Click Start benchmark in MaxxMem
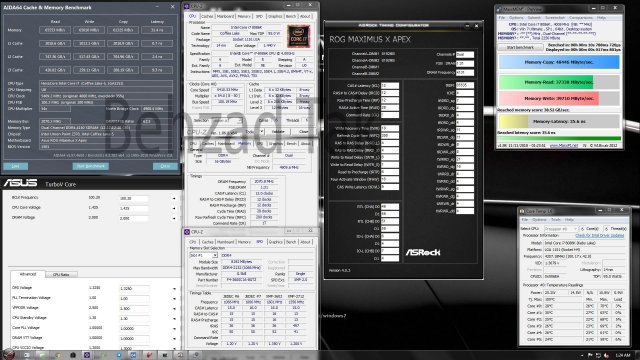The height and width of the screenshot is (360, 640). (520, 47)
